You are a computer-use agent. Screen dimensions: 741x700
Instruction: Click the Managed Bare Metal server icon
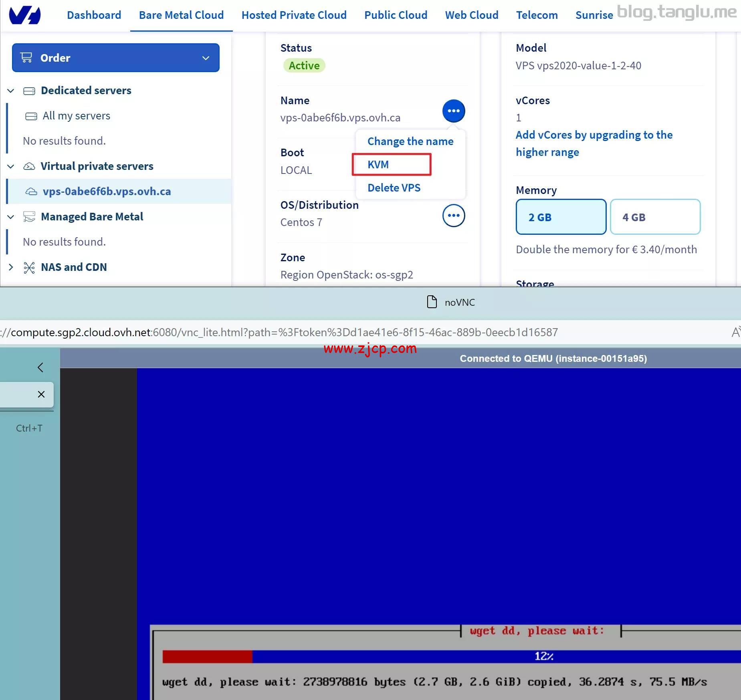pos(29,217)
